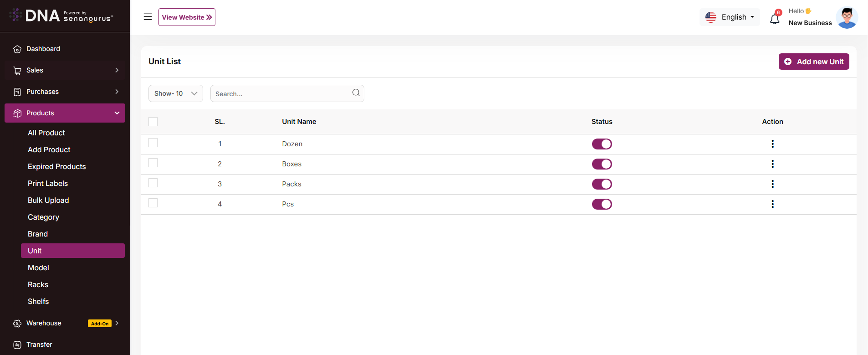This screenshot has width=868, height=355.
Task: Click the search magnifier icon
Action: coord(356,93)
